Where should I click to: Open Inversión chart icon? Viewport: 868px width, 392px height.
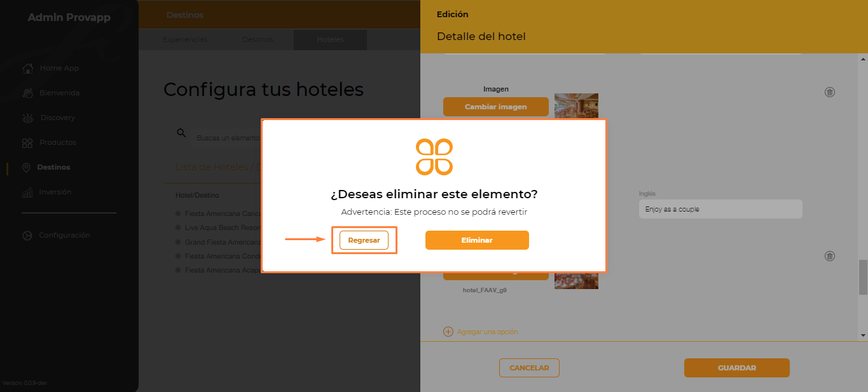(x=27, y=192)
